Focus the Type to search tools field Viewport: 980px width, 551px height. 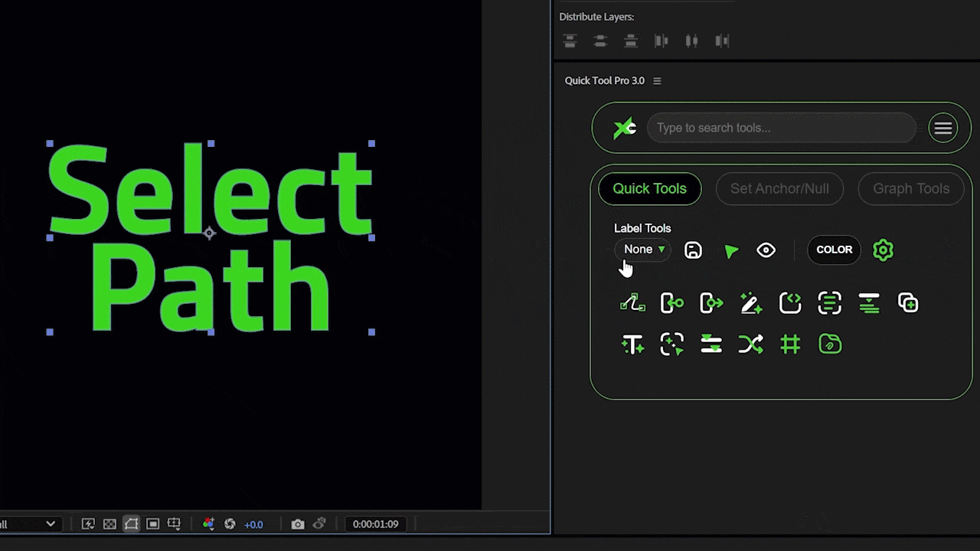tap(781, 128)
